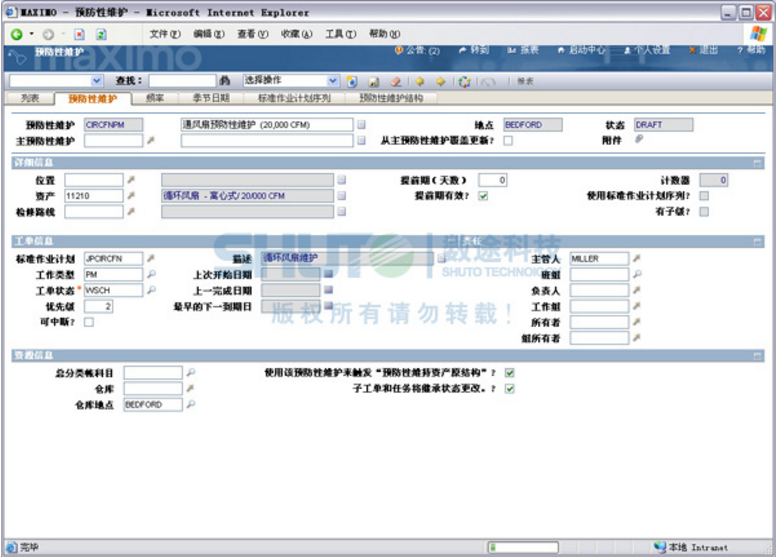This screenshot has width=777, height=557.
Task: Open the saved query dropdown left of 查找
Action: tap(97, 81)
